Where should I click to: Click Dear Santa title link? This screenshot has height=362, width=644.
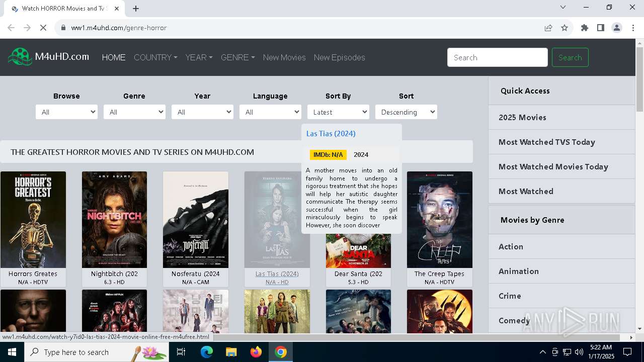[358, 274]
